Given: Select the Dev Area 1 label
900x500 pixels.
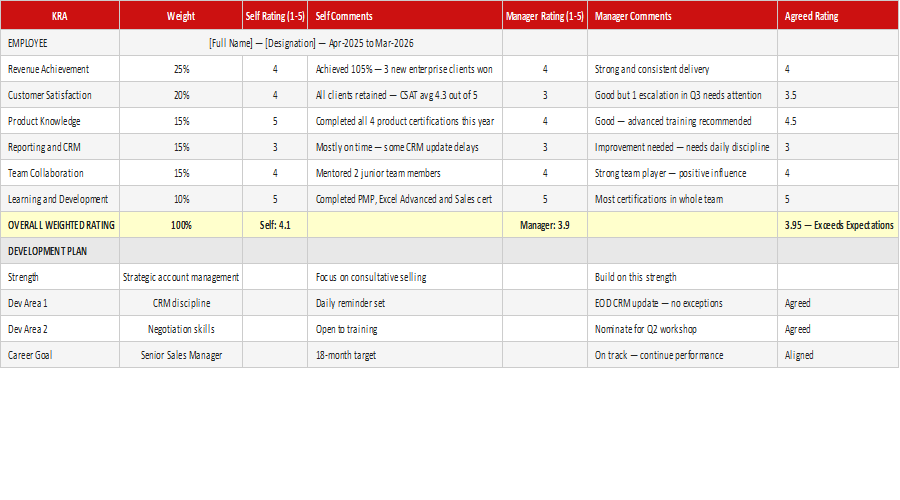Looking at the screenshot, I should point(60,303).
